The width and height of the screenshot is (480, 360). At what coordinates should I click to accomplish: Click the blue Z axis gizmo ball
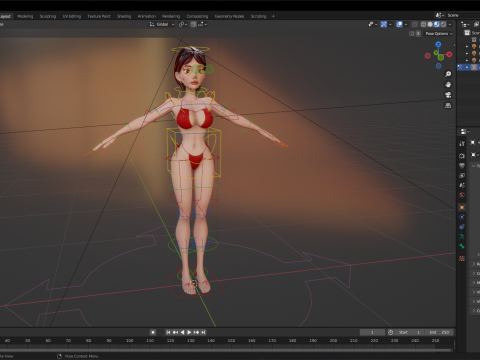pyautogui.click(x=438, y=44)
